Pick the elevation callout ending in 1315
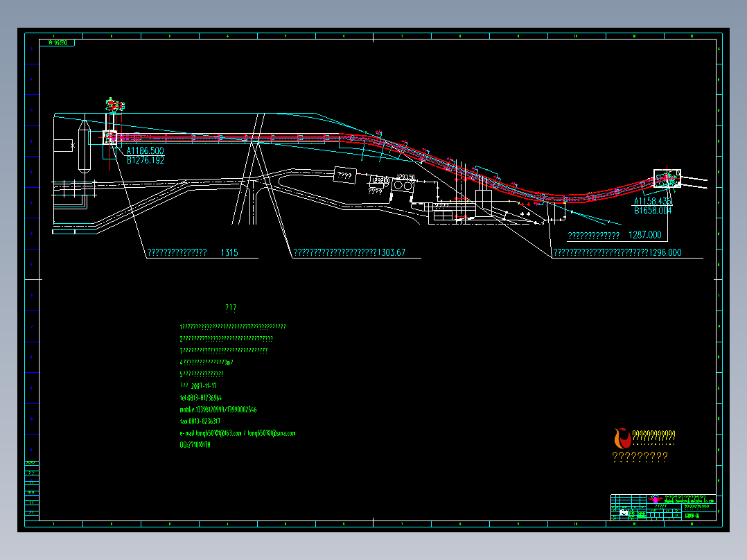 tap(193, 252)
